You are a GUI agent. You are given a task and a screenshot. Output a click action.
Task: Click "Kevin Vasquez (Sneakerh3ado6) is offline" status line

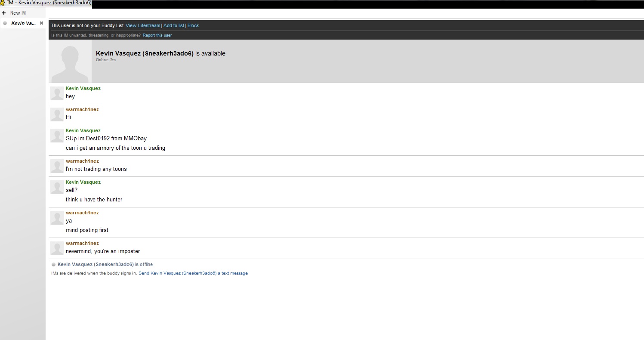click(x=105, y=264)
